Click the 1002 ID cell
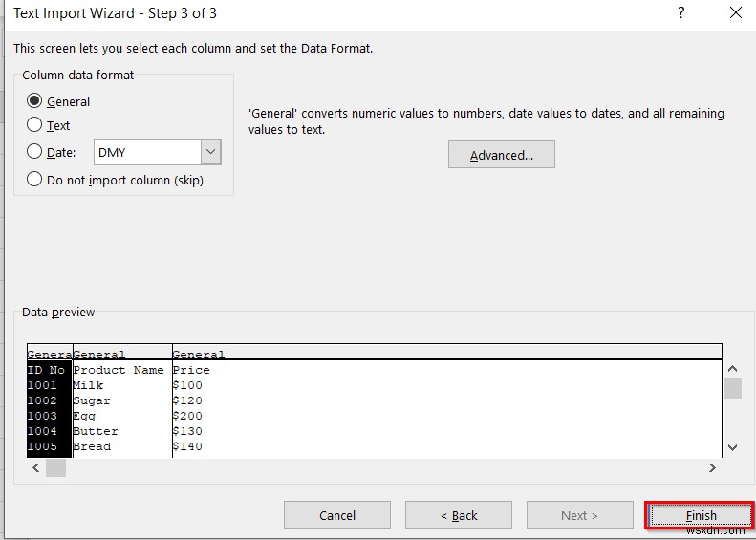756x540 pixels. click(x=42, y=400)
